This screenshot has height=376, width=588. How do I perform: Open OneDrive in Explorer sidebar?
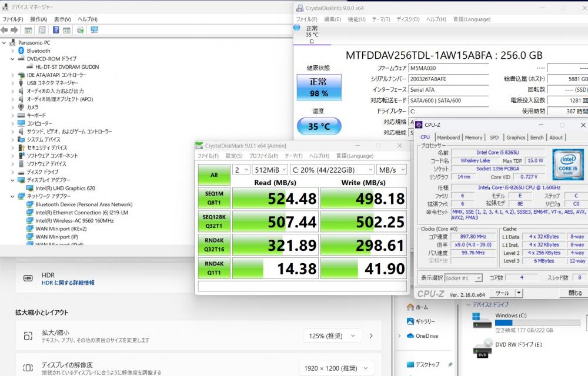[x=422, y=336]
